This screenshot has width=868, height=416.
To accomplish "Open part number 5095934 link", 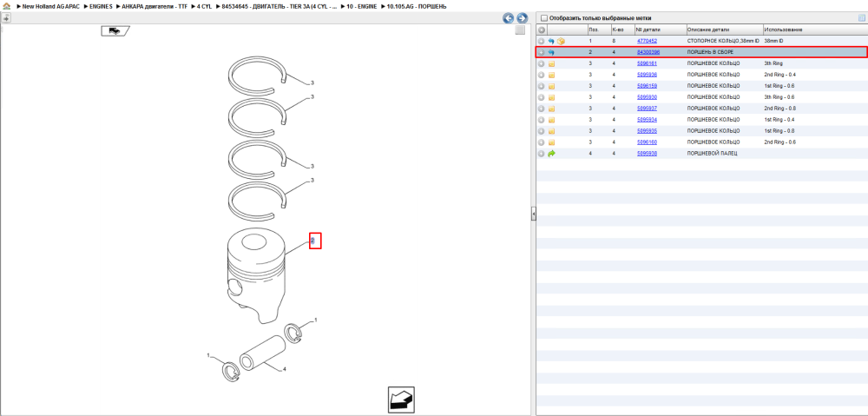I will pos(648,120).
